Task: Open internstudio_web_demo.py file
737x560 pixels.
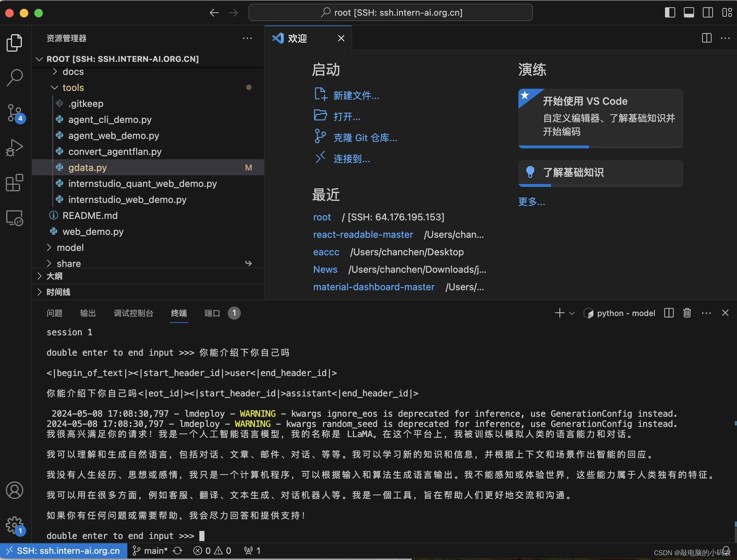Action: (x=148, y=200)
